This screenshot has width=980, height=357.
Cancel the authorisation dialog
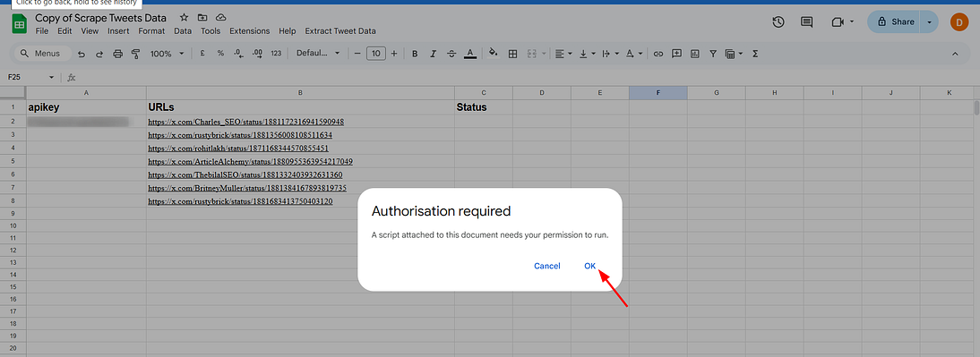[546, 266]
